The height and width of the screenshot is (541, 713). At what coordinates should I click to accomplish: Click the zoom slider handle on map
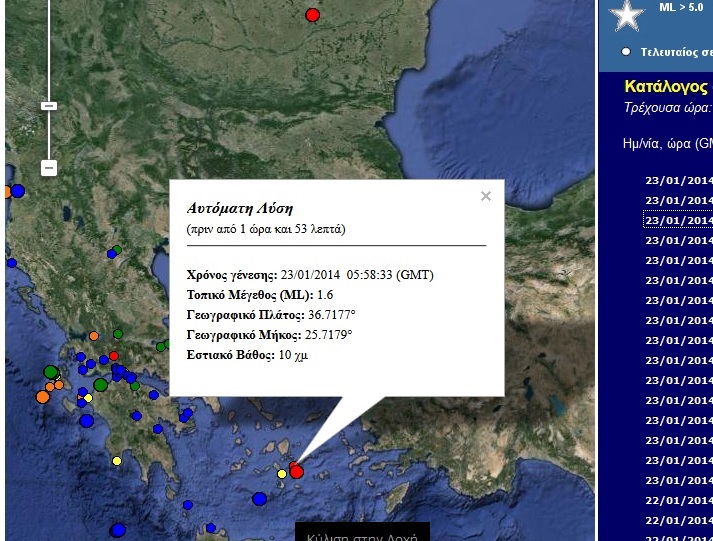tap(49, 105)
